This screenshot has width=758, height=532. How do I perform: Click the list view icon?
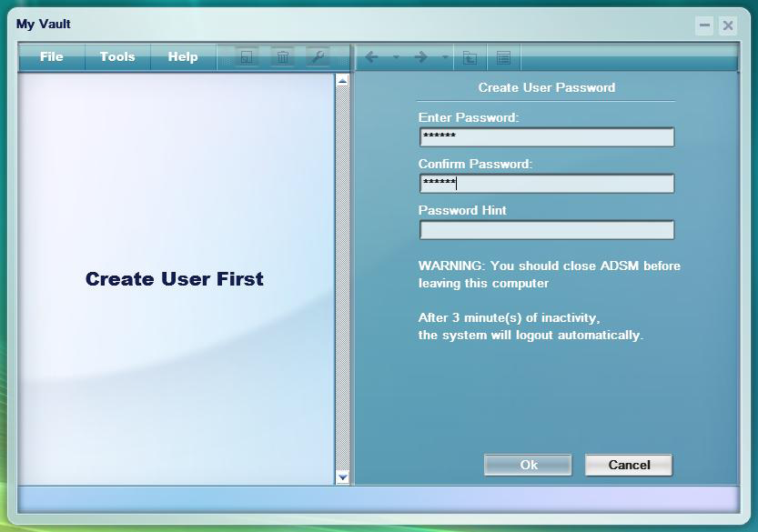pos(504,57)
